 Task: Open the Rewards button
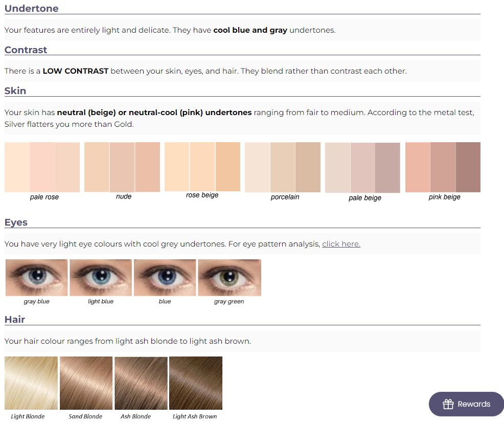[466, 404]
